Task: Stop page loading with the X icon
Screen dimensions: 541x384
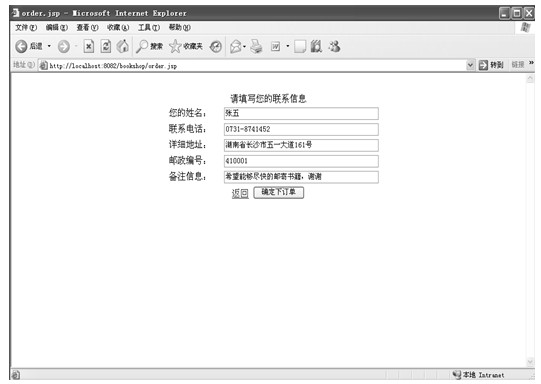Action: point(89,46)
